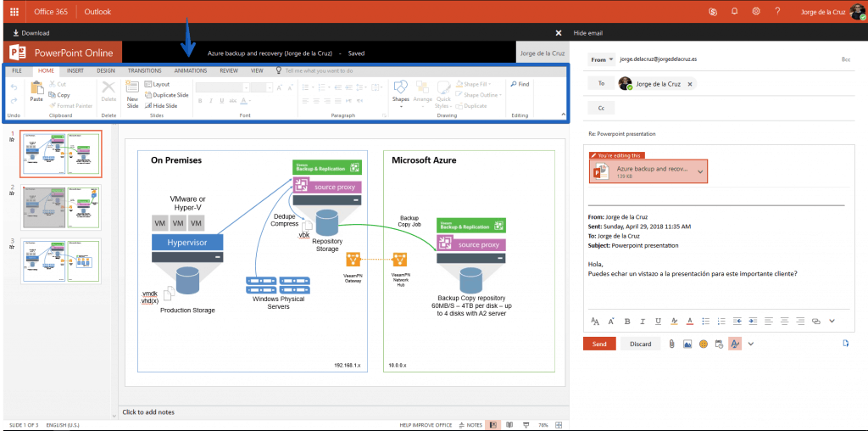Click the Discard button
The width and height of the screenshot is (868, 431).
tap(641, 344)
